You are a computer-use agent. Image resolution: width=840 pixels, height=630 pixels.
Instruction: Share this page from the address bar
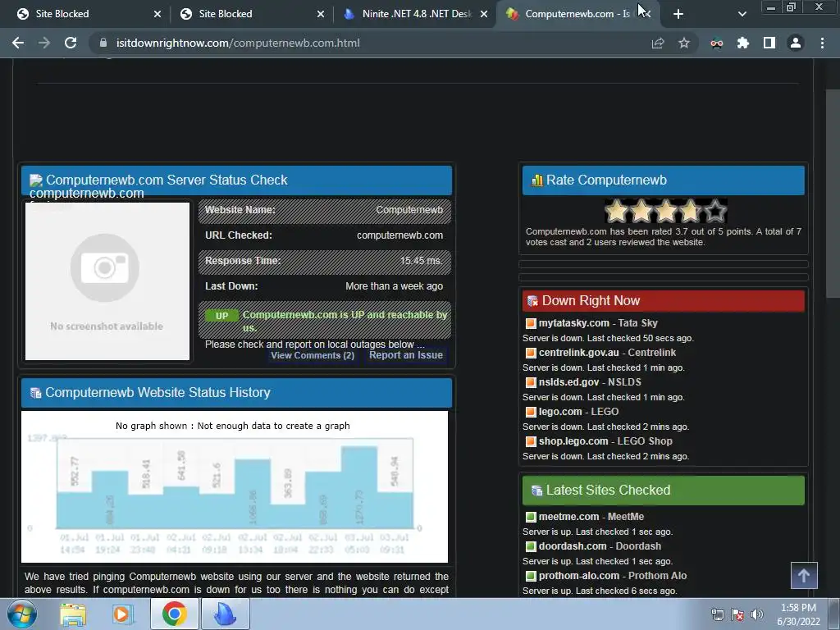click(x=657, y=43)
